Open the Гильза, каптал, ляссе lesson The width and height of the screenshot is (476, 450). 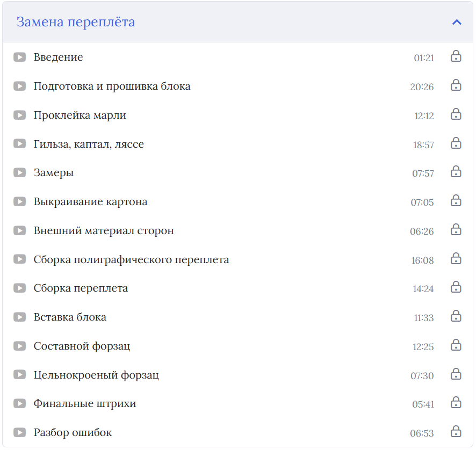point(89,144)
